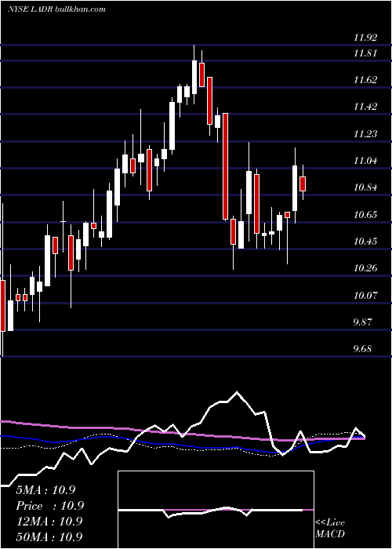392x549 pixels.
Task: Click the 10.26 price label
Action: click(x=365, y=268)
